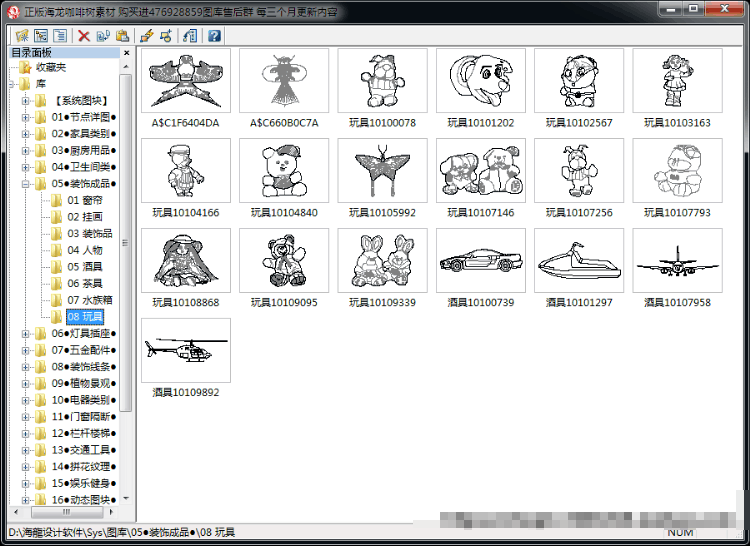Image resolution: width=750 pixels, height=546 pixels.
Task: Select the 玩具10104840 teddy bear thumbnail
Action: (284, 171)
